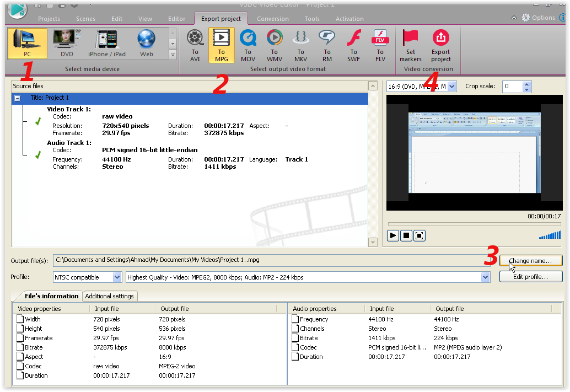Play the preview video
The width and height of the screenshot is (570, 392).
click(x=393, y=235)
